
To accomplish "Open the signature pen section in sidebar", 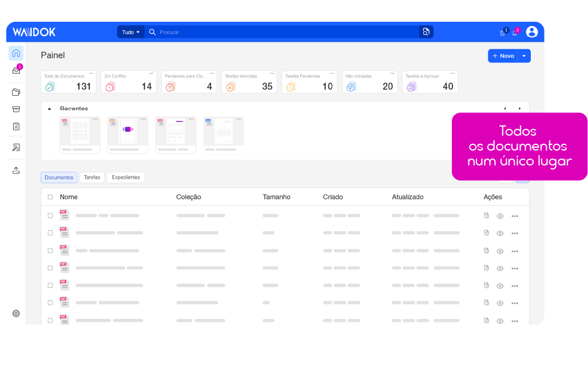I will 16,148.
